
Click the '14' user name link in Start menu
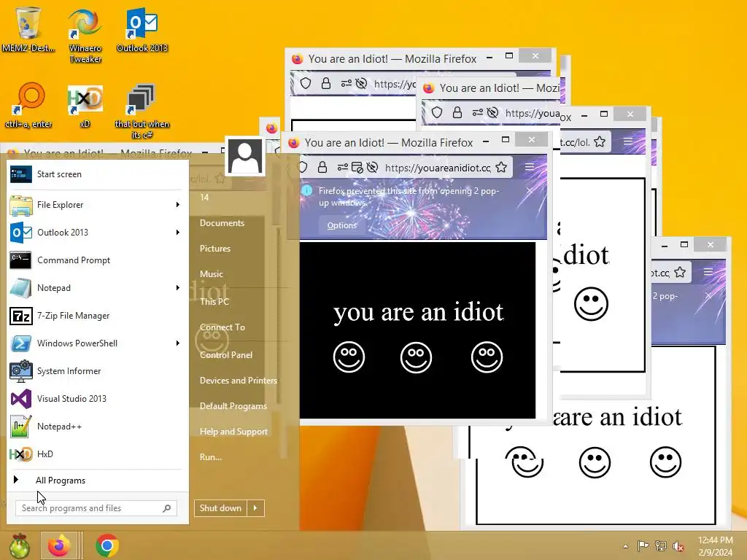(x=204, y=197)
